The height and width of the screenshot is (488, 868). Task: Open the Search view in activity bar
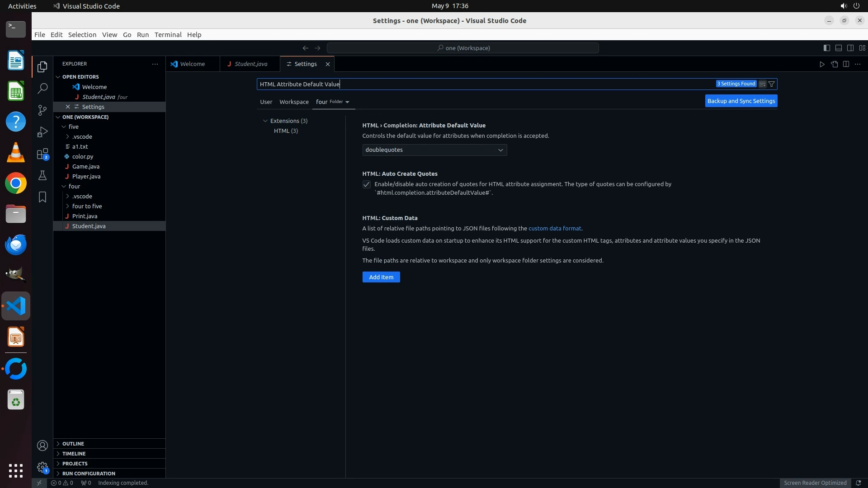(x=42, y=88)
